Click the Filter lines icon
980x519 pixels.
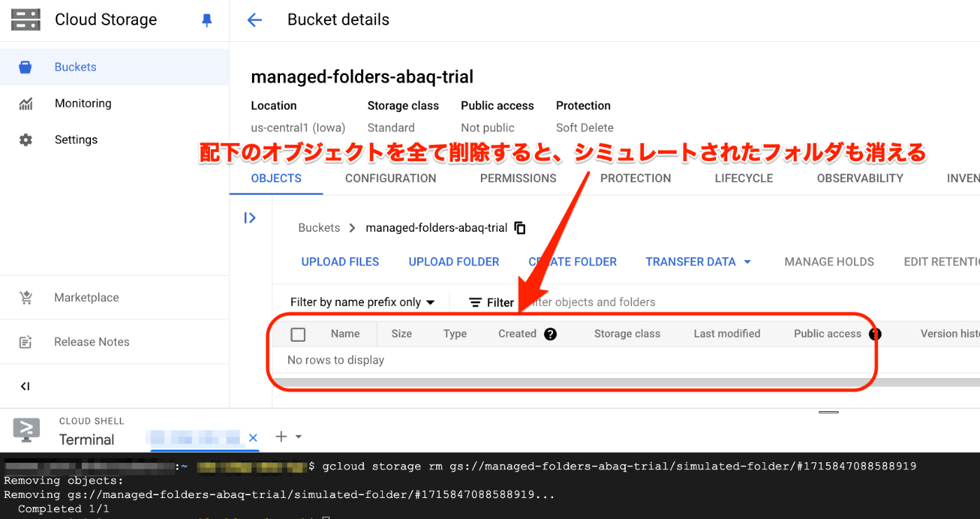point(475,303)
